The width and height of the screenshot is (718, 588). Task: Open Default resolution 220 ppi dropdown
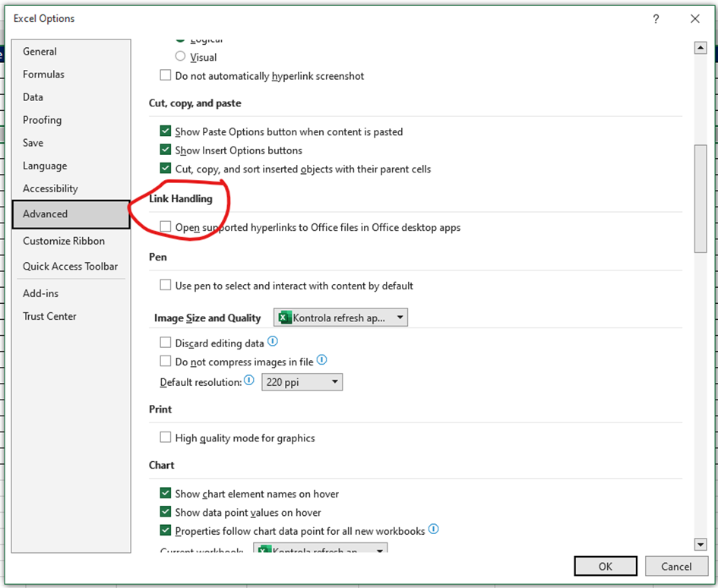coord(302,382)
